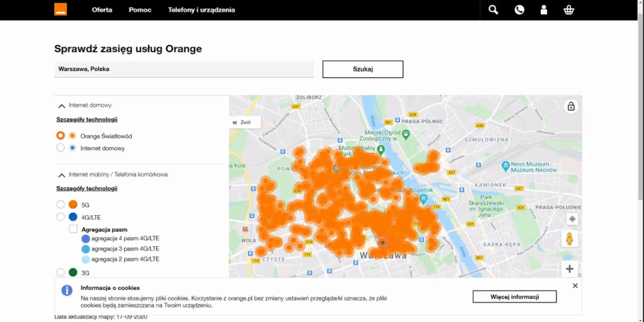Viewport: 644px width, 322px height.
Task: Click the heading Sprawdź zasięg usług Orange
Action: pyautogui.click(x=128, y=49)
